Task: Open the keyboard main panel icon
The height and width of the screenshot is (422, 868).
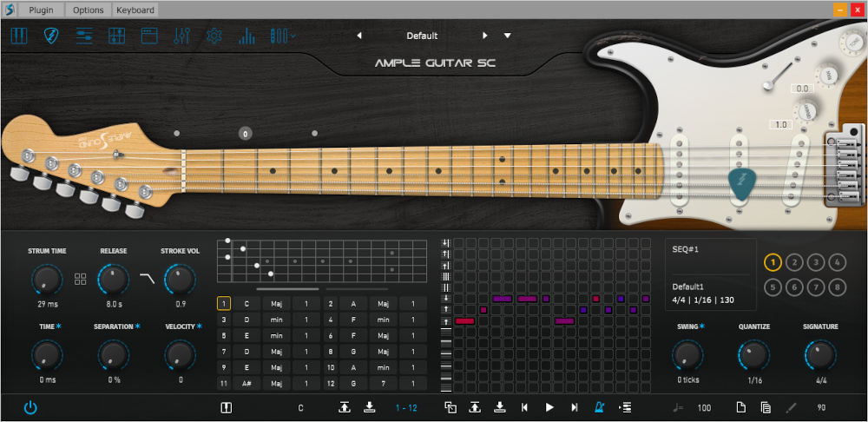Action: [19, 36]
